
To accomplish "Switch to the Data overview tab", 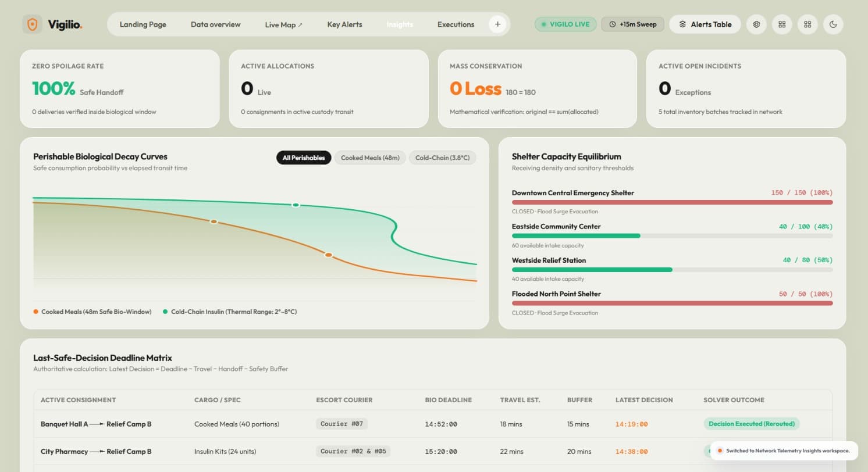I will point(216,24).
